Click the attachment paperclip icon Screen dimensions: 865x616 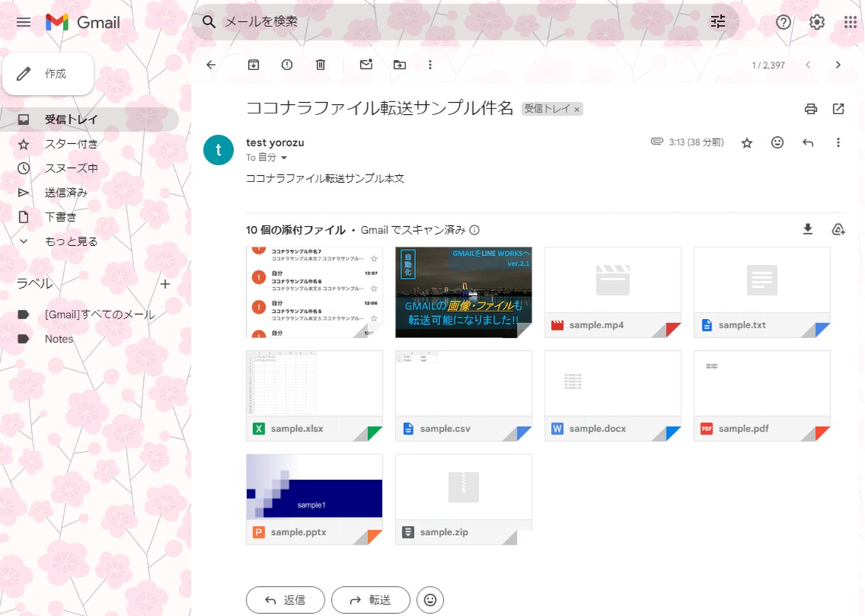pos(657,142)
